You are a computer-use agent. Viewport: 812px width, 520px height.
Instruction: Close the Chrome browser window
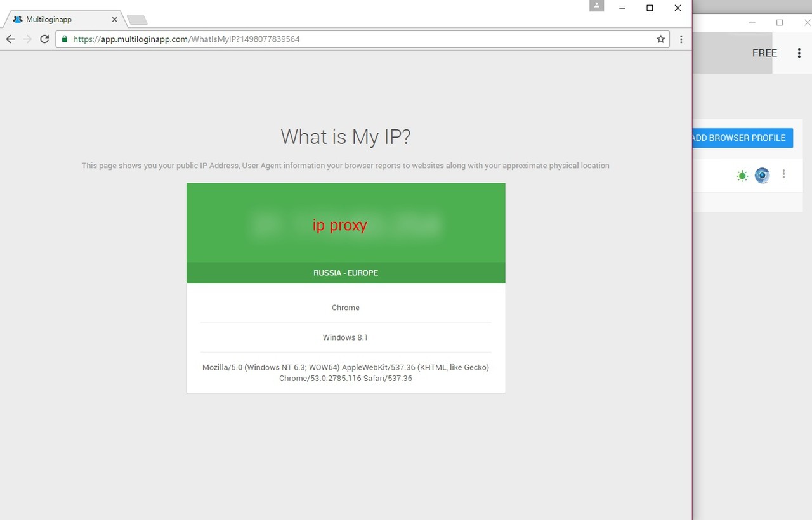pyautogui.click(x=678, y=8)
